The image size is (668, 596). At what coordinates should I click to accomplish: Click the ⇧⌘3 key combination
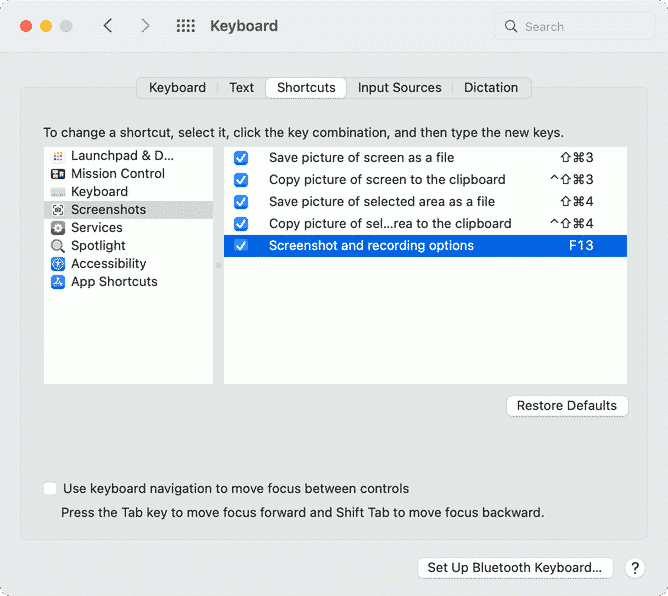pos(577,158)
